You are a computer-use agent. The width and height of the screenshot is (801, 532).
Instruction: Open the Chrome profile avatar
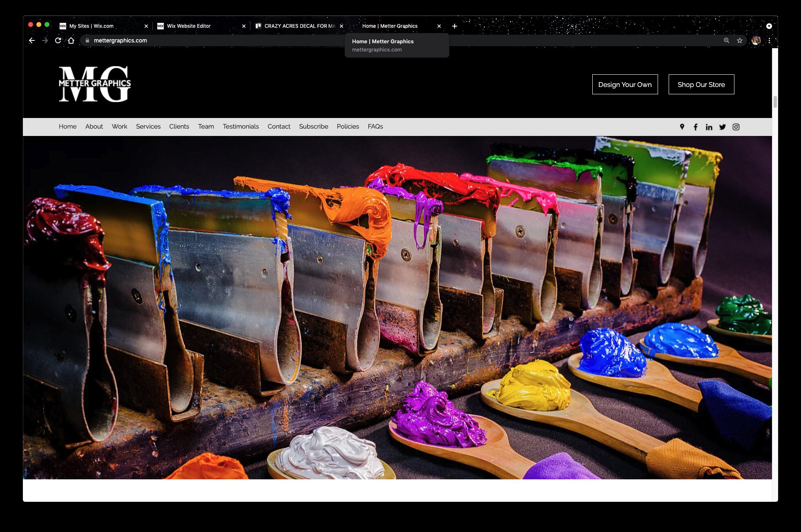[x=756, y=40]
